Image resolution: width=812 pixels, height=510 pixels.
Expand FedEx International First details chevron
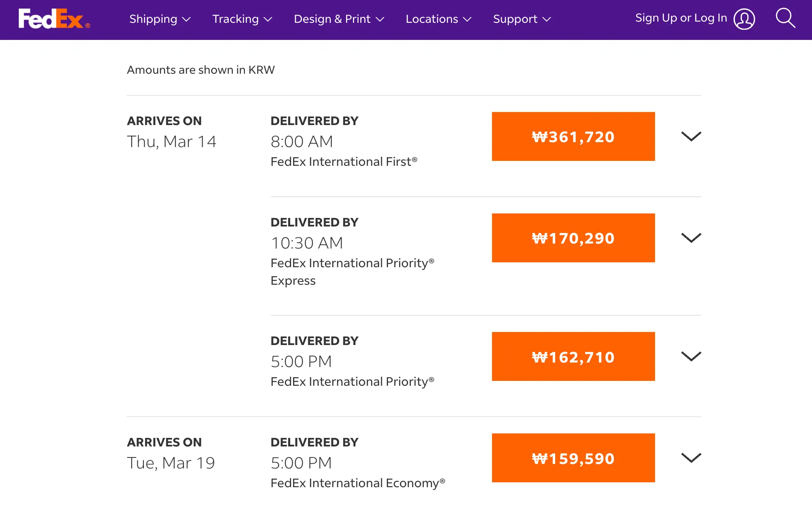(691, 136)
